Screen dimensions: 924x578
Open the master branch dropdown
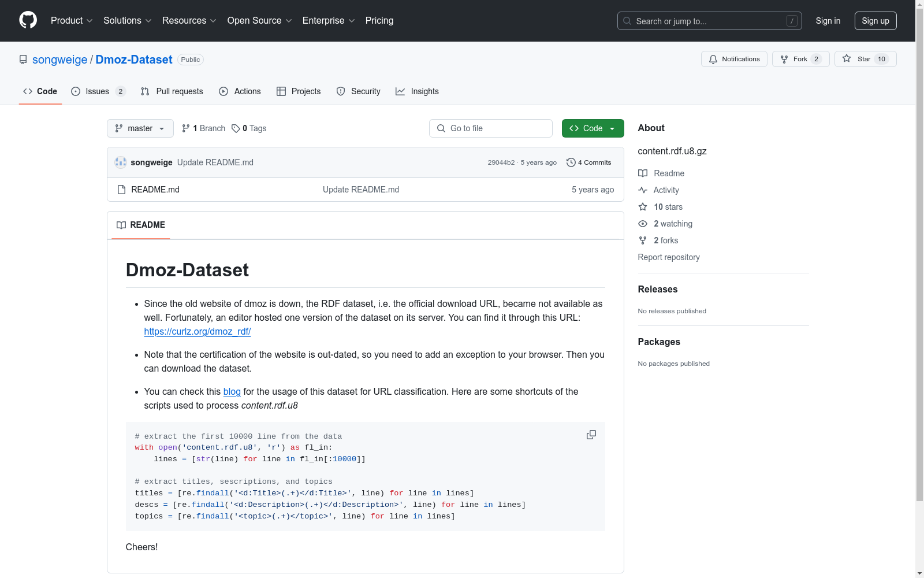(x=140, y=128)
